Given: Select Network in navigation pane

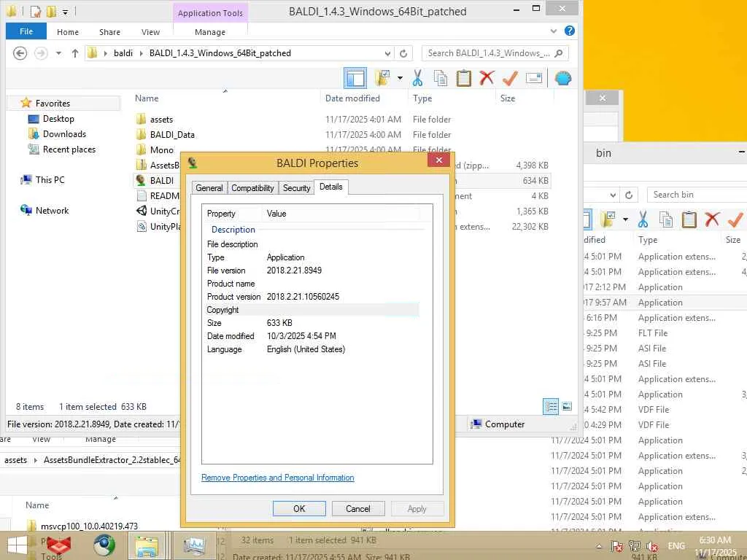Looking at the screenshot, I should coord(52,210).
